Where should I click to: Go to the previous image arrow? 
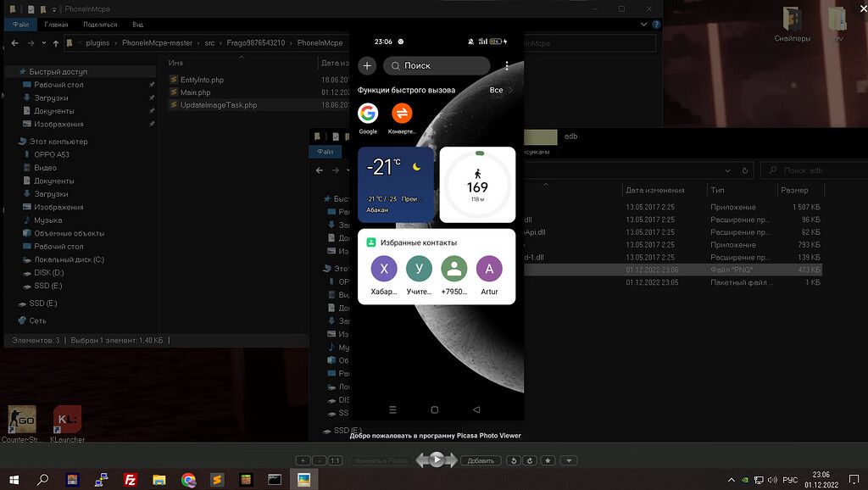click(x=421, y=460)
